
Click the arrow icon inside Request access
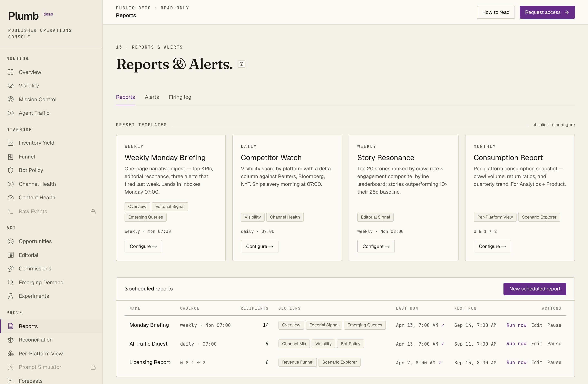pyautogui.click(x=567, y=12)
